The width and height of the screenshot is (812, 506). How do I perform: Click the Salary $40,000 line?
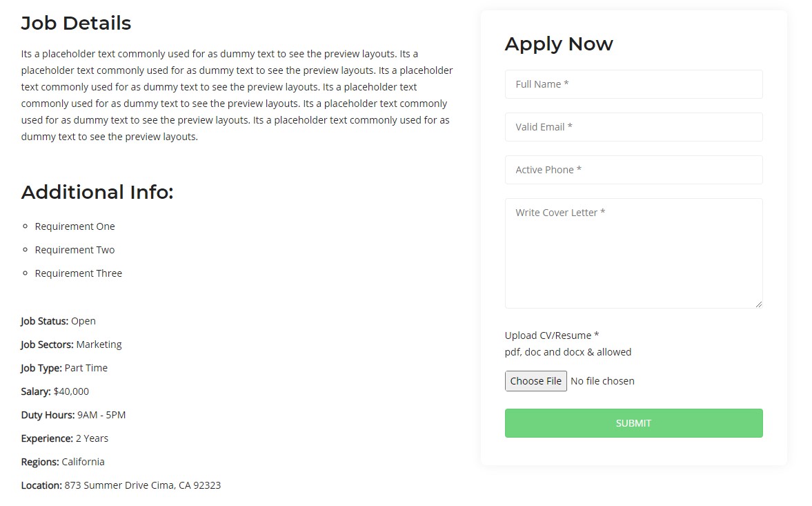click(x=55, y=391)
